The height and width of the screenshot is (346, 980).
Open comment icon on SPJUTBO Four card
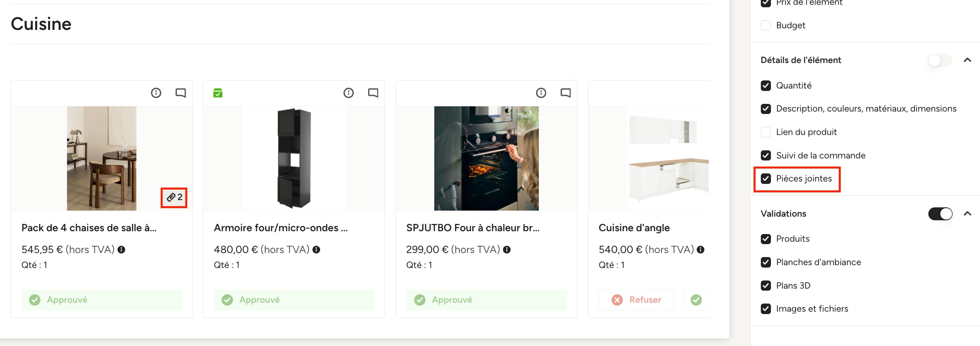click(565, 93)
